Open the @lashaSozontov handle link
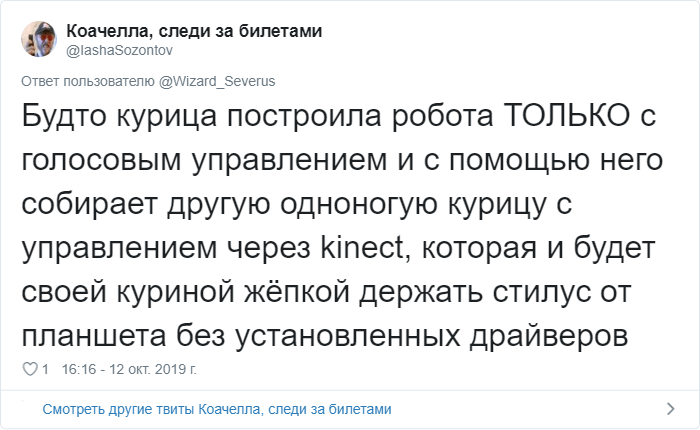 tap(119, 50)
